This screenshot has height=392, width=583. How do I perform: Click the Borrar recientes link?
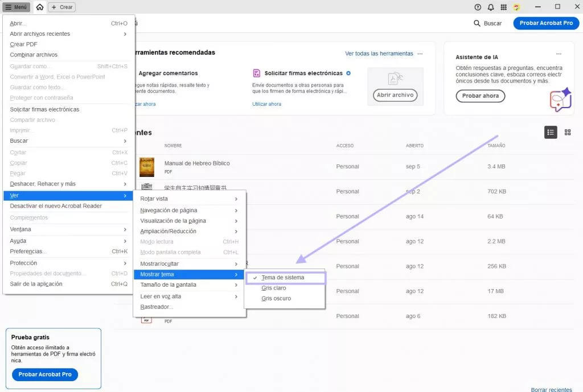pos(551,389)
